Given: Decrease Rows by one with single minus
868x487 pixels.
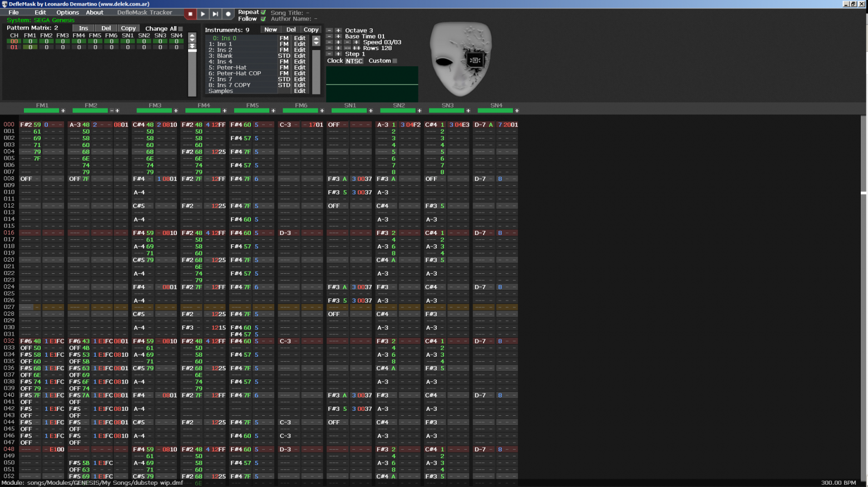Looking at the screenshot, I should (x=329, y=48).
